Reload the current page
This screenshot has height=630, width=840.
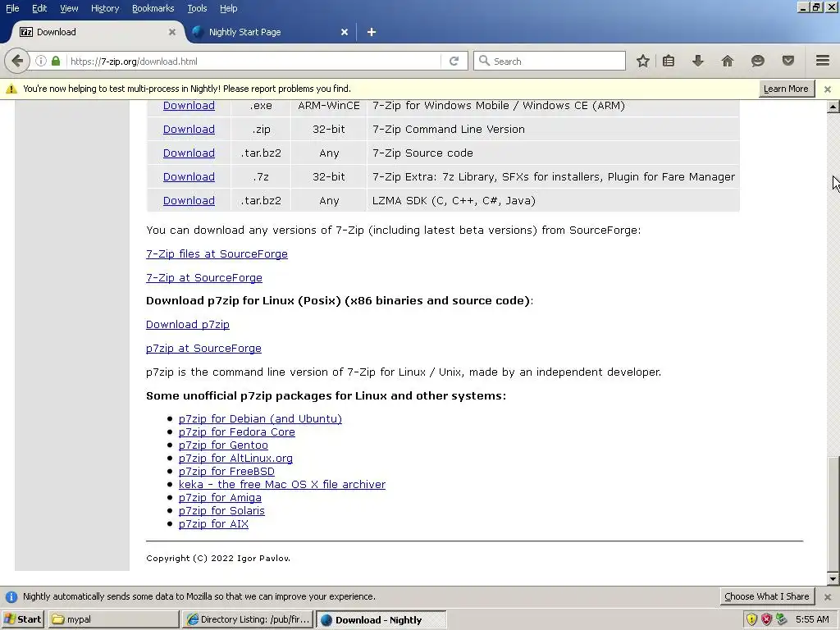[454, 61]
